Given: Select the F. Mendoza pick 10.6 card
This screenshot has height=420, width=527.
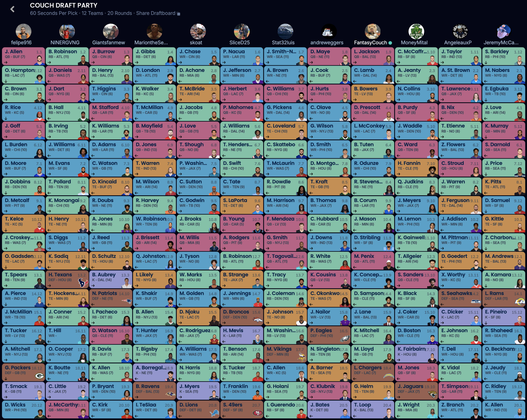Looking at the screenshot, I should pos(285,223).
